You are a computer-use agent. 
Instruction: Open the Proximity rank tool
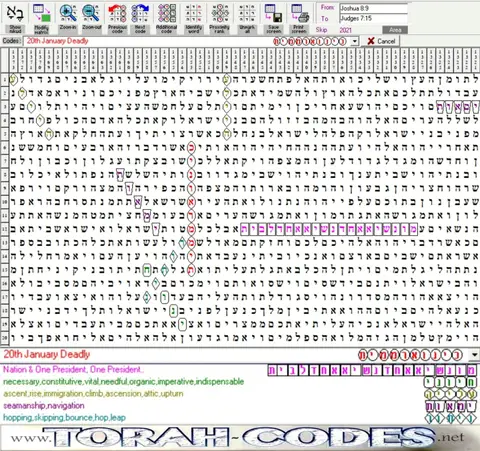[x=219, y=18]
